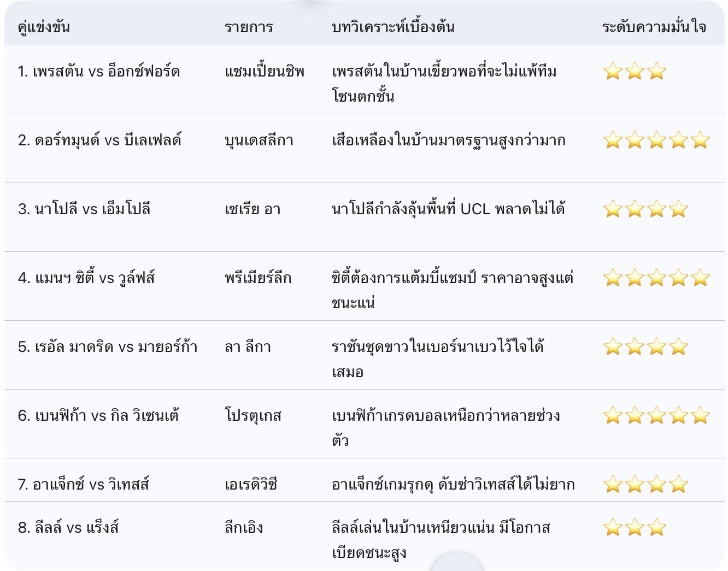Click the league cell เอเรดิวิซี
The width and height of the screenshot is (728, 571).
(251, 485)
